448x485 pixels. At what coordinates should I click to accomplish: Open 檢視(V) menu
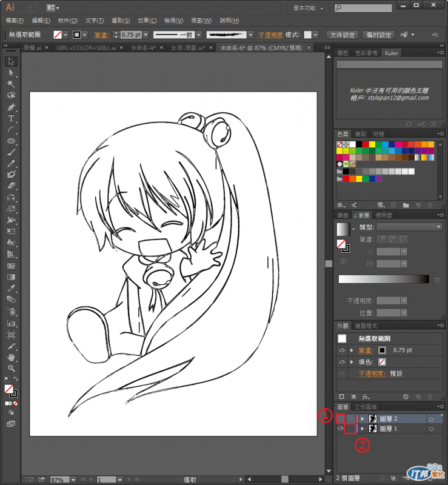pos(173,21)
